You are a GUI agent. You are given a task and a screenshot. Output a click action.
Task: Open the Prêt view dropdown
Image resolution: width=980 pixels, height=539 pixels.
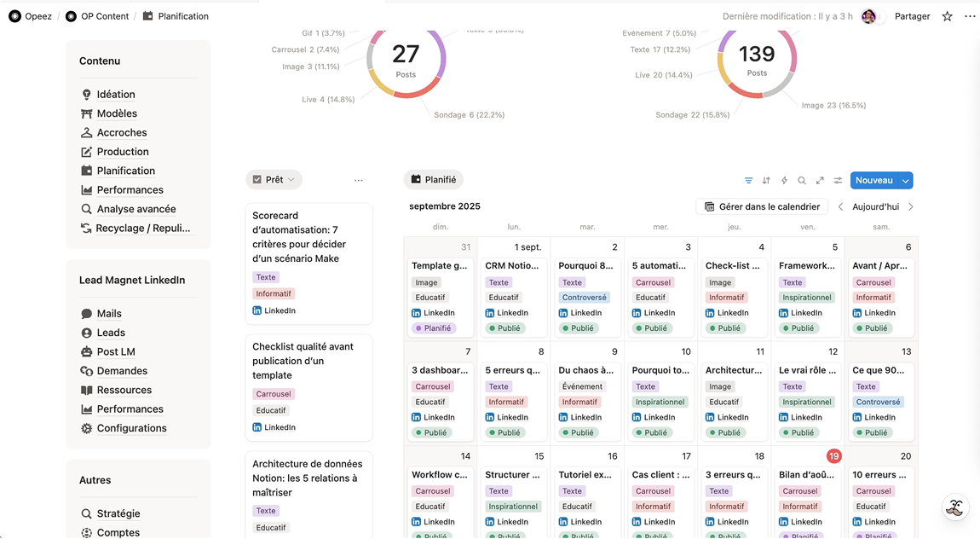274,179
